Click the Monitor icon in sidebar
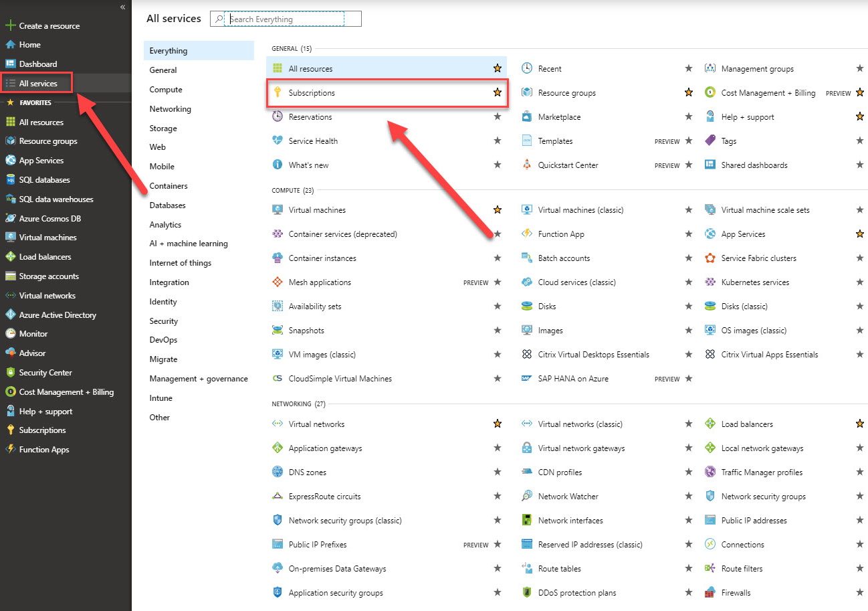The width and height of the screenshot is (868, 611). click(x=10, y=333)
